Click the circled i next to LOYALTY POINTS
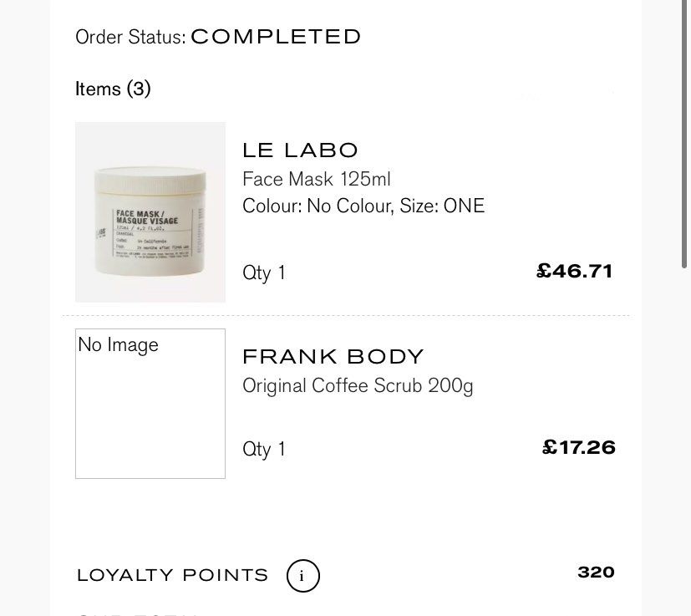This screenshot has width=691, height=616. 302,576
